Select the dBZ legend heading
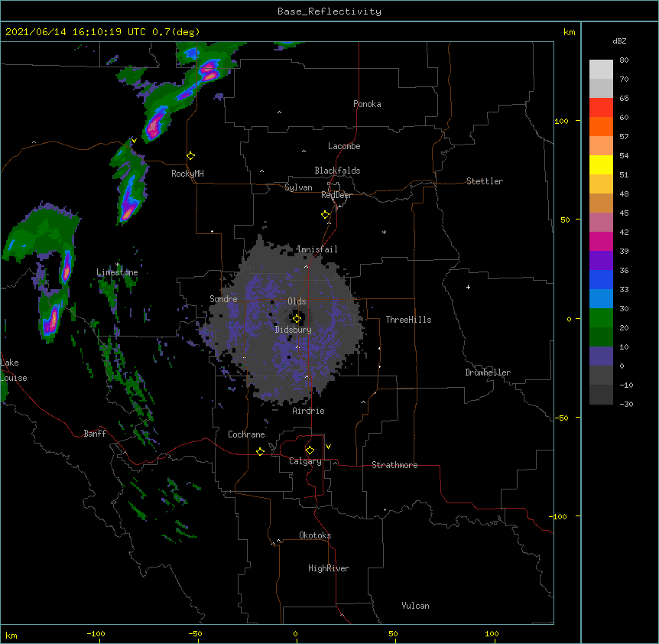Image resolution: width=659 pixels, height=644 pixels. point(619,41)
